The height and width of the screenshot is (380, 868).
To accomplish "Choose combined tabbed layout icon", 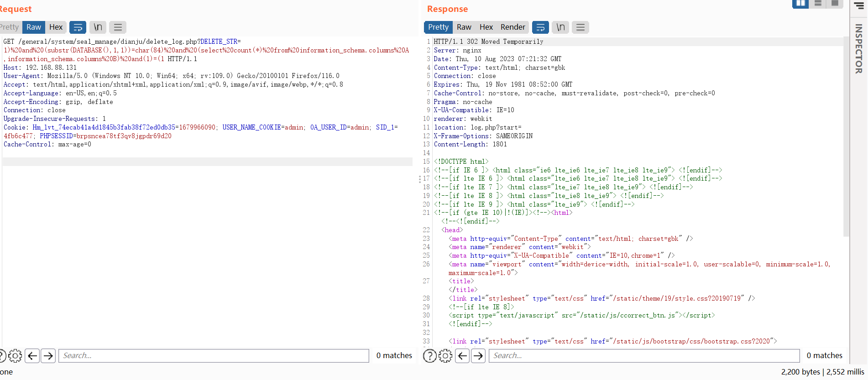I will [835, 4].
